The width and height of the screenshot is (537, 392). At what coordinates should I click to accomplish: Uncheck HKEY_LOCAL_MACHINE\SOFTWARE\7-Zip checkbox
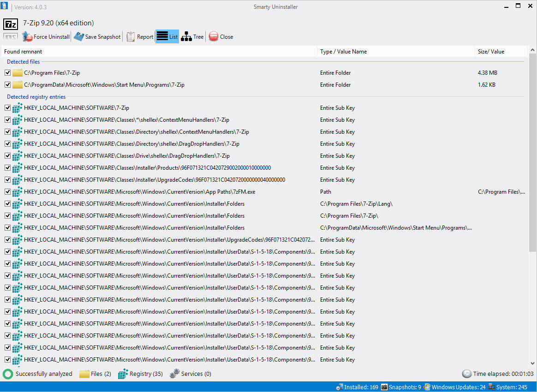click(x=7, y=108)
